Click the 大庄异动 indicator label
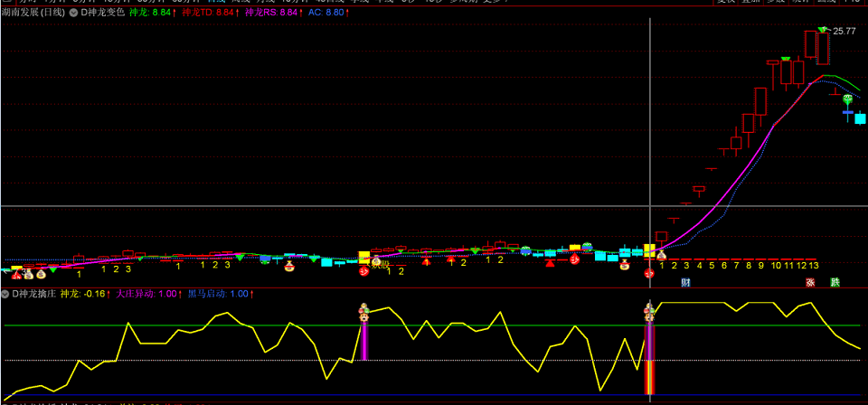 click(137, 294)
